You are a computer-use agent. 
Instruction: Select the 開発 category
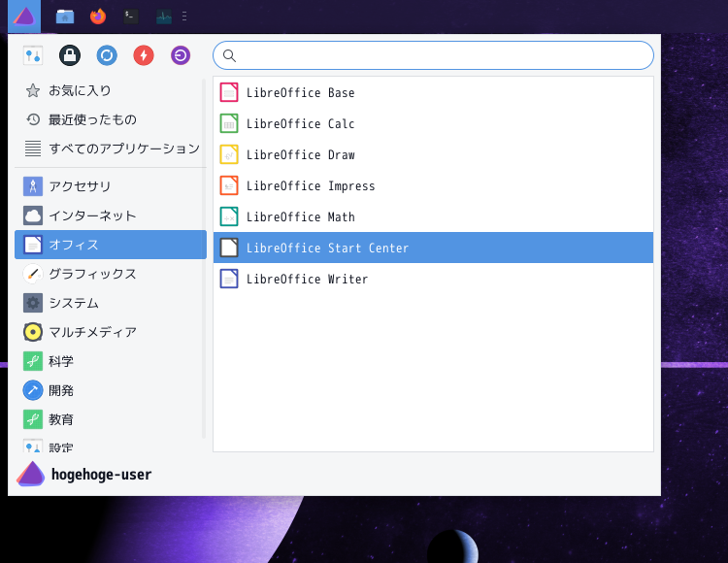pos(111,391)
